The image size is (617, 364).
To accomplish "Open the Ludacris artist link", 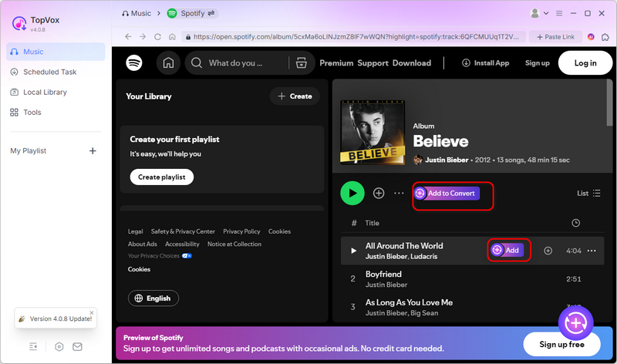I will coord(424,257).
